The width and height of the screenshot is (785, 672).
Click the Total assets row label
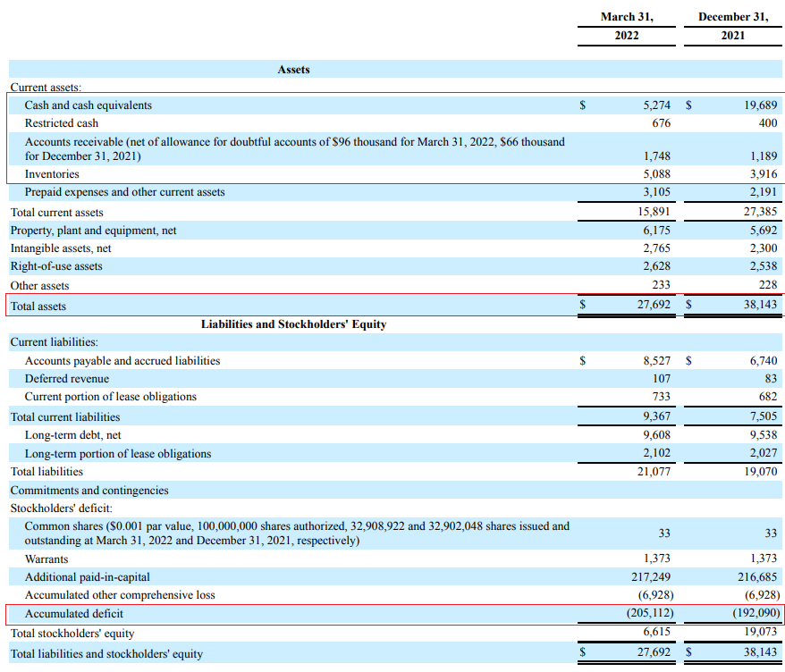click(x=38, y=307)
